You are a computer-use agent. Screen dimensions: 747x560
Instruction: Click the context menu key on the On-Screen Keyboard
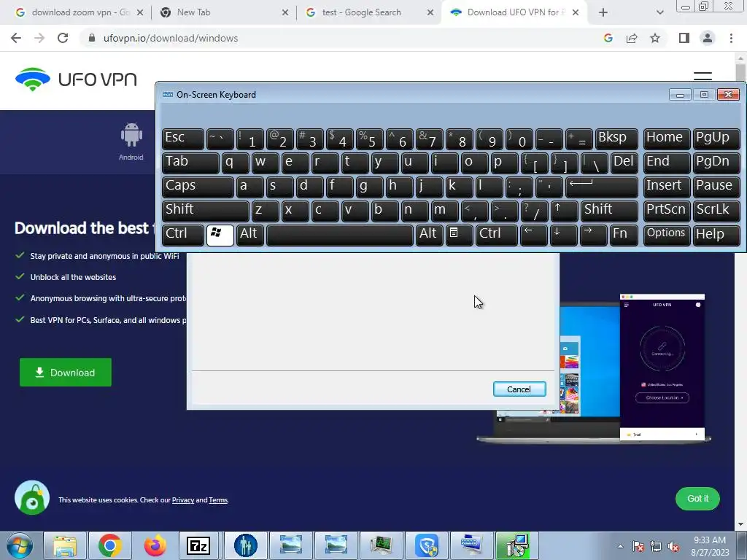[459, 236]
